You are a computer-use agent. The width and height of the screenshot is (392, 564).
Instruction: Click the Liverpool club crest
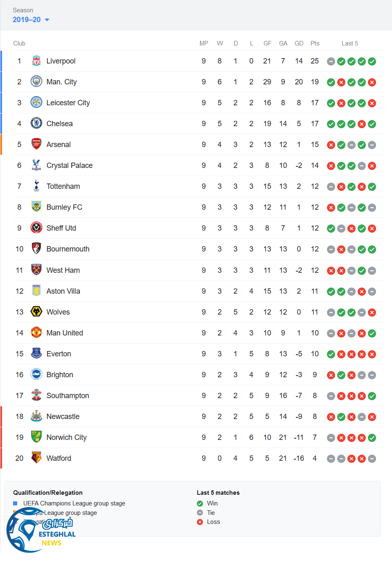click(x=36, y=61)
